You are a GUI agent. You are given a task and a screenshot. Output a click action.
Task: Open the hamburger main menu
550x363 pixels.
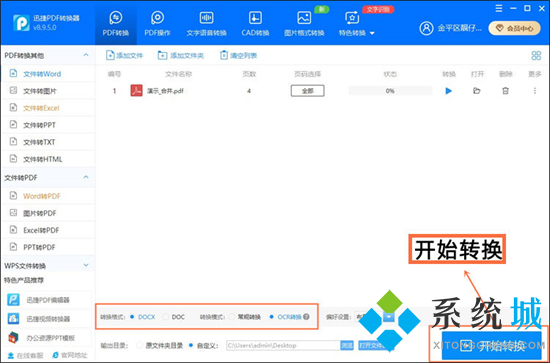pos(499,8)
